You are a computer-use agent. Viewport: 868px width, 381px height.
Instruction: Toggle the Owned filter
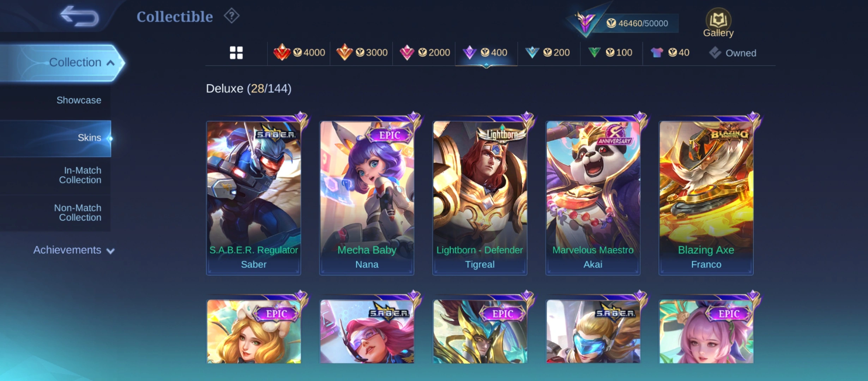coord(732,53)
